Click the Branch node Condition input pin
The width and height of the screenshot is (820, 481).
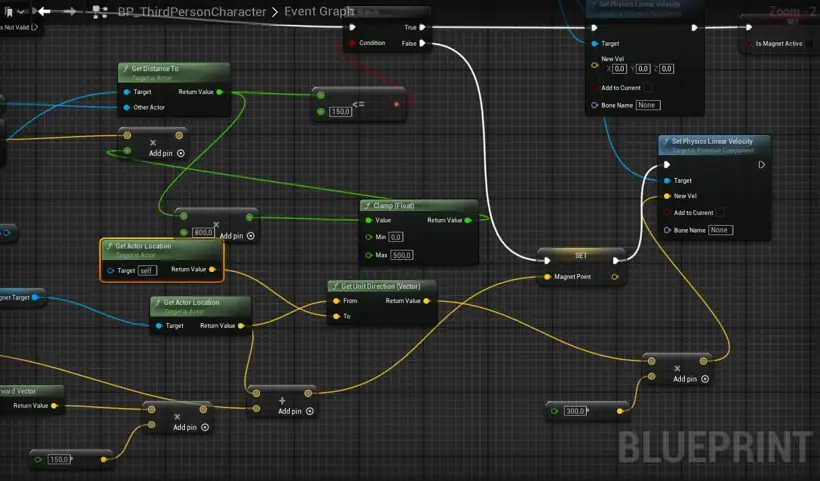click(x=353, y=43)
